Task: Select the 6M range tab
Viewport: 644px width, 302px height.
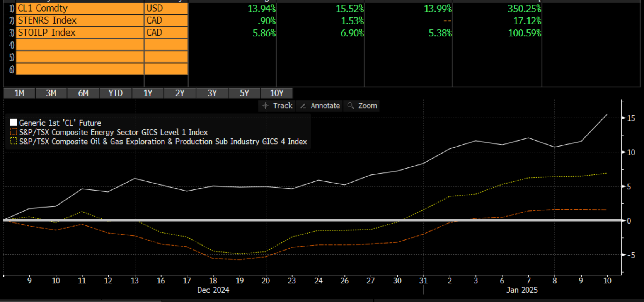Action: pyautogui.click(x=83, y=93)
